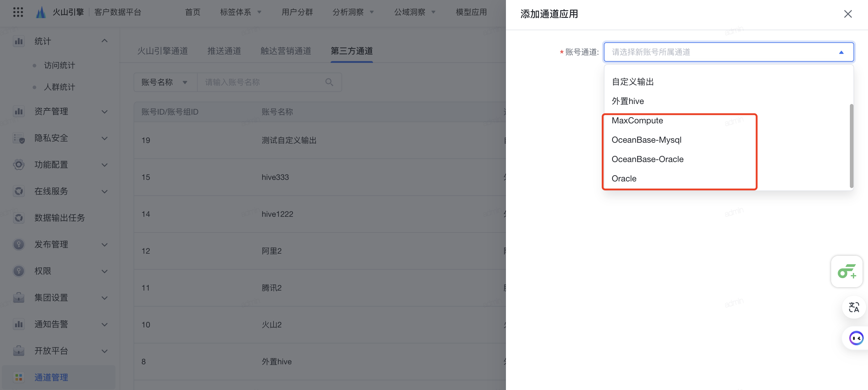Select MaxCompute channel option

coord(728,120)
